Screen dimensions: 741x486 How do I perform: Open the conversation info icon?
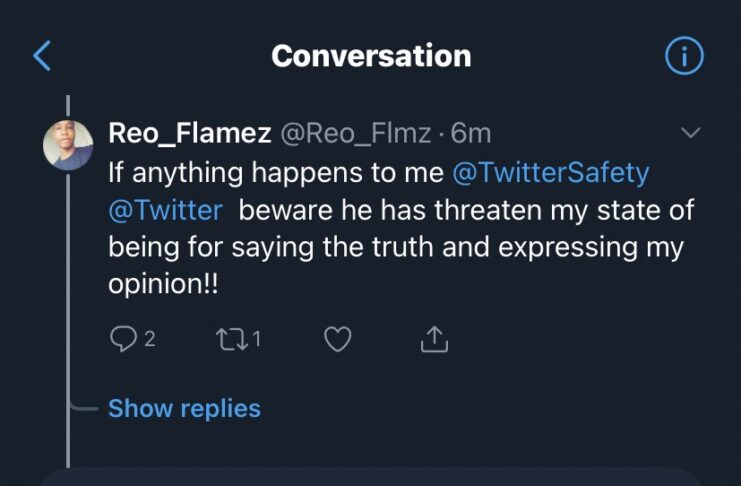pyautogui.click(x=684, y=56)
